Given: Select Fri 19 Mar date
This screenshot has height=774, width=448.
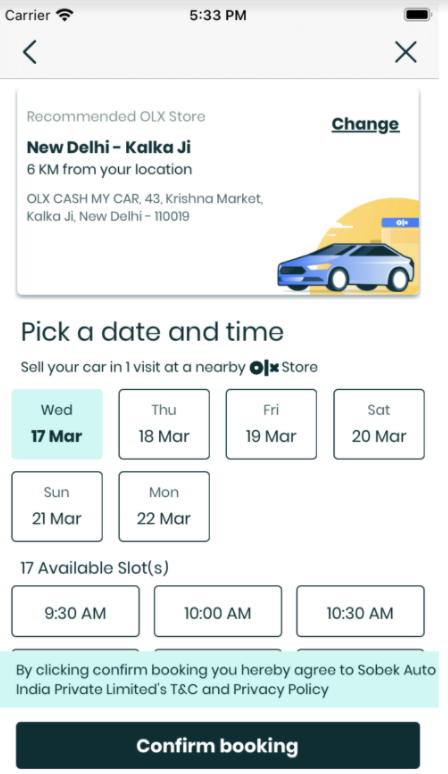Looking at the screenshot, I should point(271,424).
